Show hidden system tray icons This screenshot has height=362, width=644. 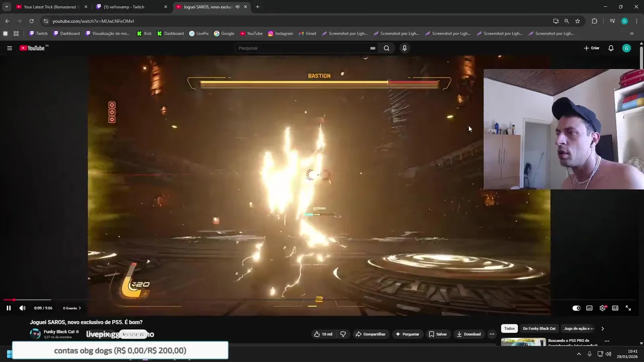[x=579, y=354]
